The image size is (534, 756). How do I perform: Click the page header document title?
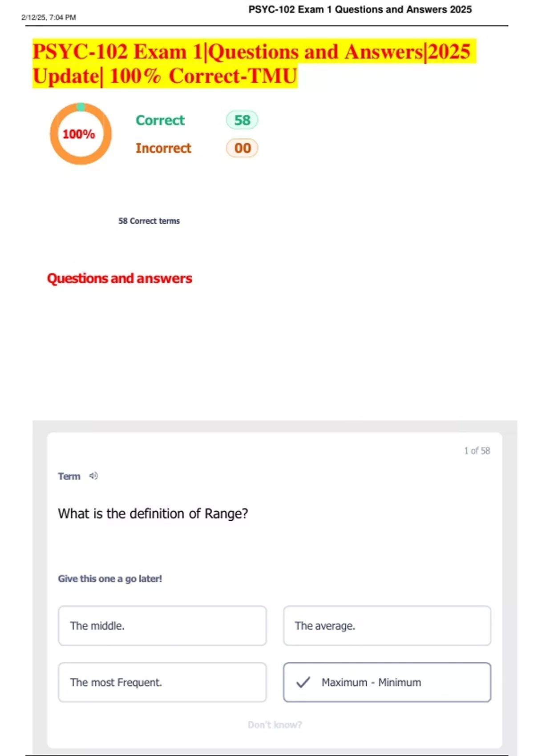(x=360, y=9)
